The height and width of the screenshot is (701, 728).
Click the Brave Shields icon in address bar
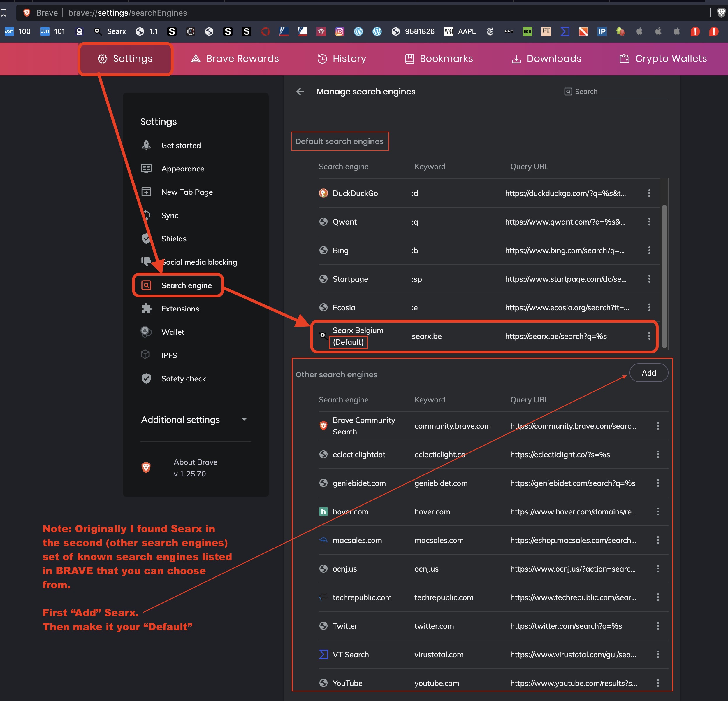721,13
